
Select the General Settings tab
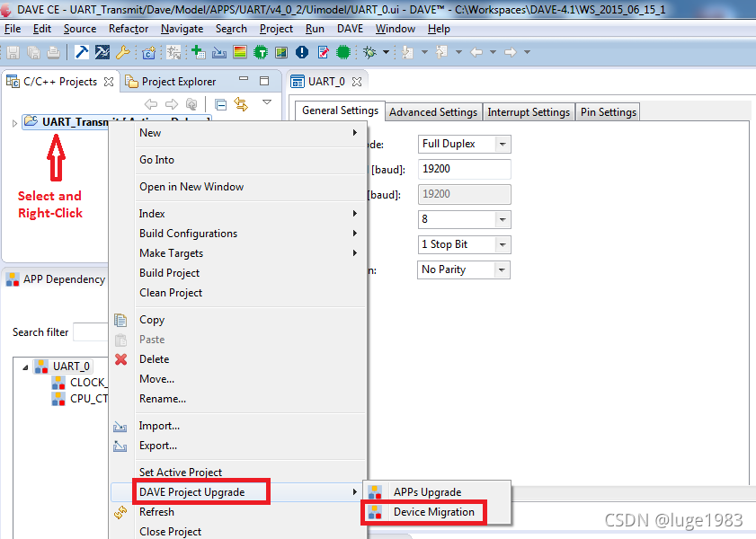coord(341,110)
